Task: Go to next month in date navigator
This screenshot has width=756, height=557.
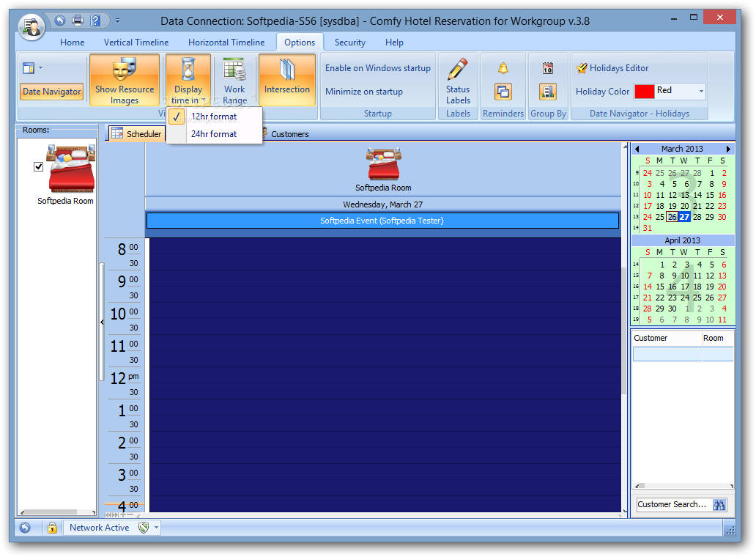Action: pos(728,149)
